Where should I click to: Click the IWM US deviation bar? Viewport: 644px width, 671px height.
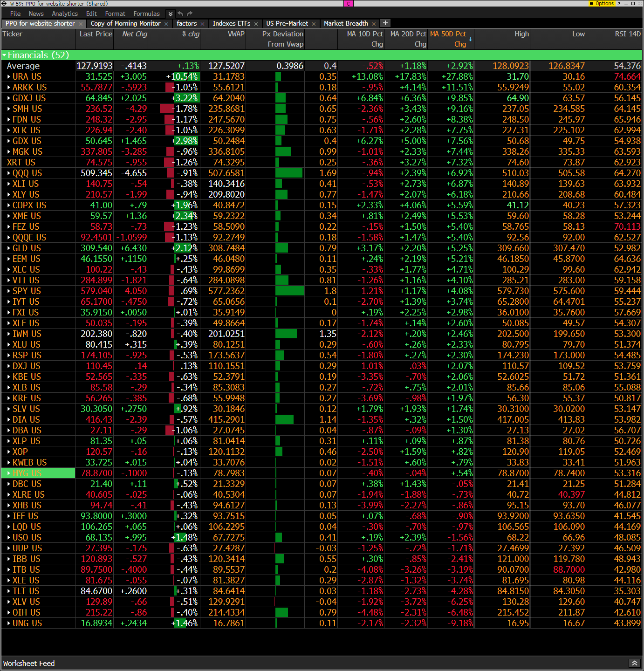pyautogui.click(x=286, y=334)
